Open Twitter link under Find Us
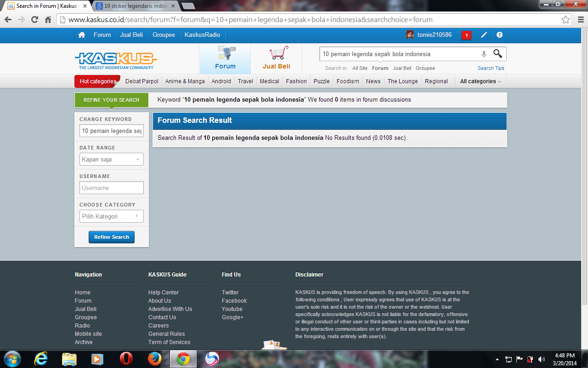588x368 pixels. pyautogui.click(x=230, y=293)
